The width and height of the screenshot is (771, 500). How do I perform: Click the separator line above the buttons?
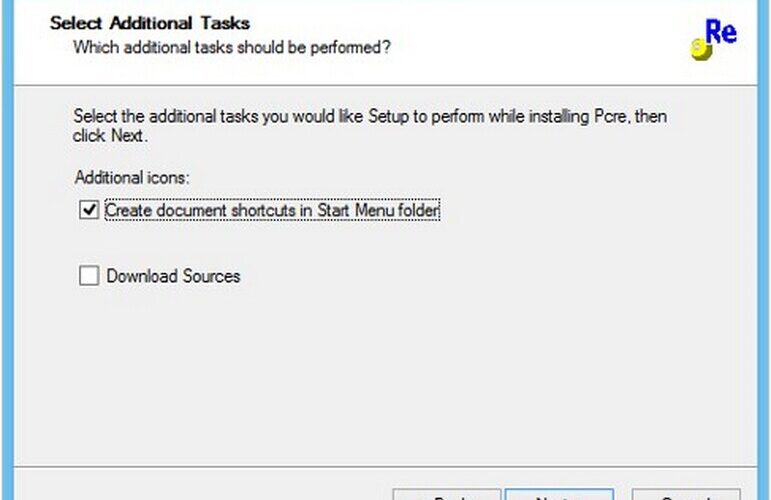point(386,466)
